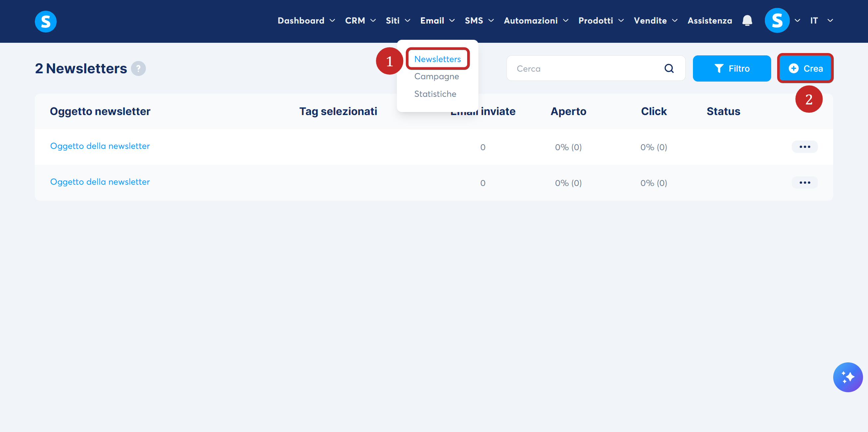Open the Email menu
868x432 pixels.
click(437, 21)
